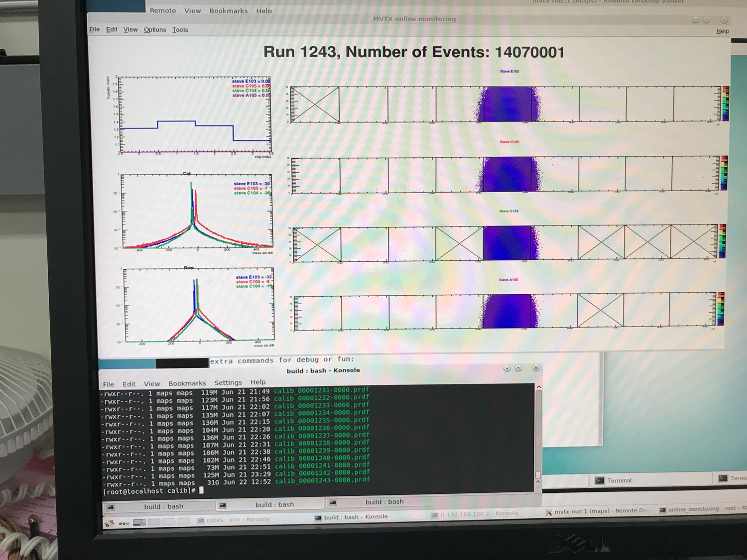The height and width of the screenshot is (560, 747).
Task: Open the Tools menu in MVTX online monitoring
Action: click(180, 30)
